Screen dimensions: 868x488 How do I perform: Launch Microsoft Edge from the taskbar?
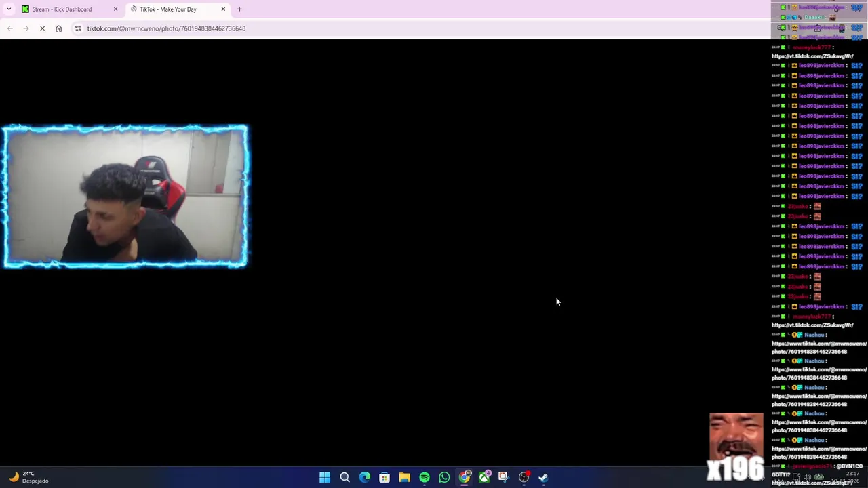(x=365, y=477)
